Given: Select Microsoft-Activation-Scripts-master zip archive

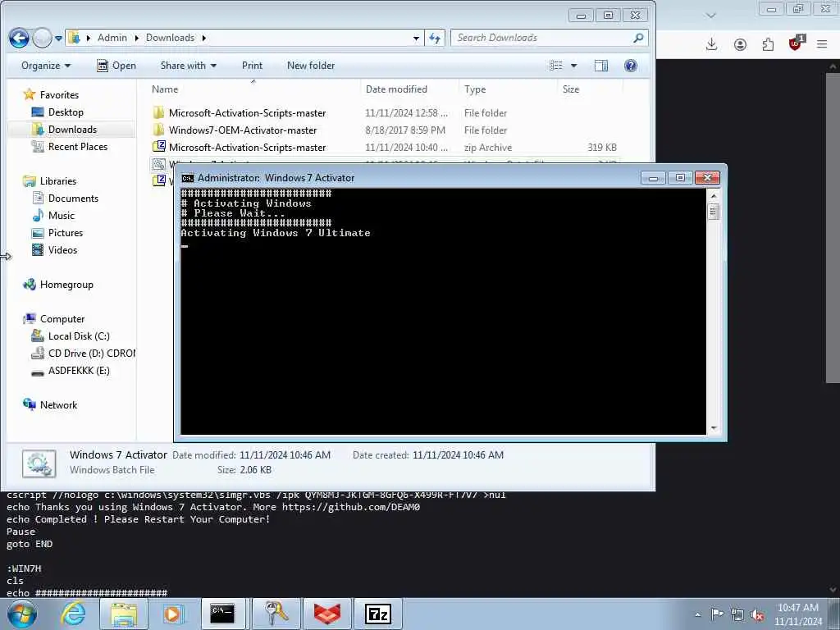Looking at the screenshot, I should 247,148.
